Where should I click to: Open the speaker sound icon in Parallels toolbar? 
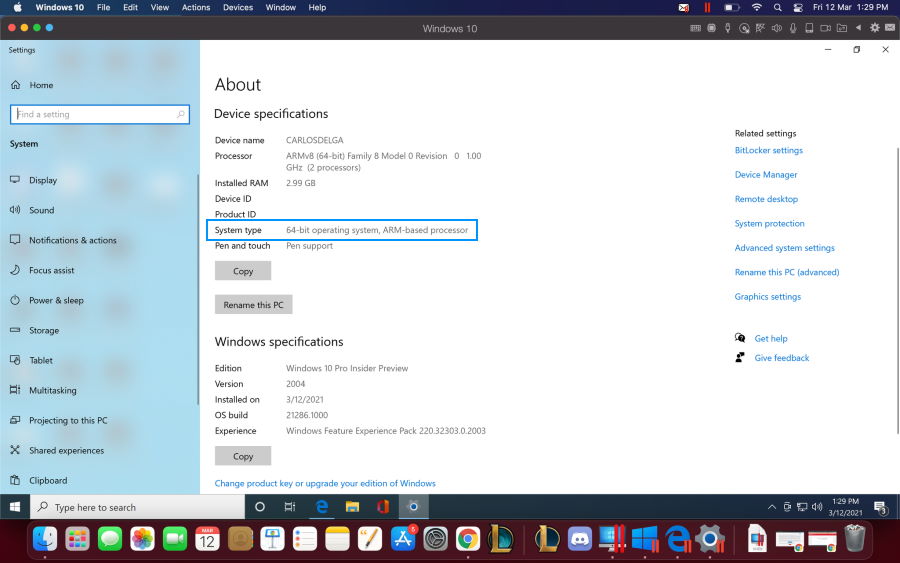pyautogui.click(x=777, y=28)
